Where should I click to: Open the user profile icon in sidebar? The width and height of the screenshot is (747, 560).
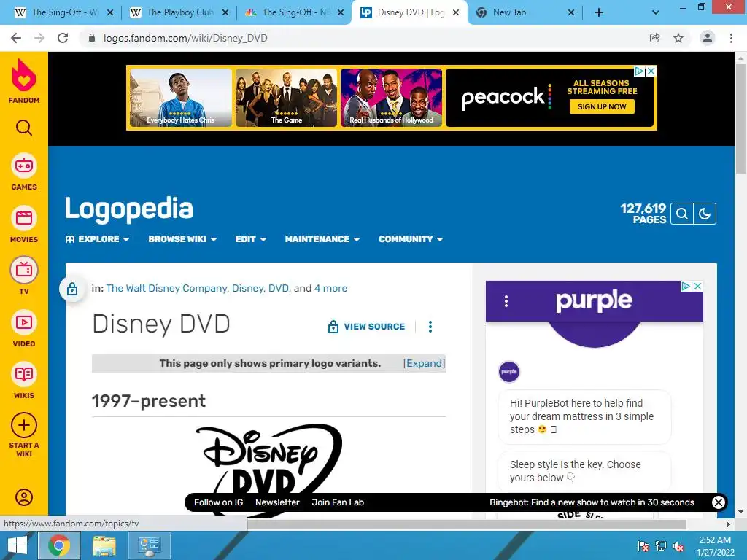pos(24,497)
